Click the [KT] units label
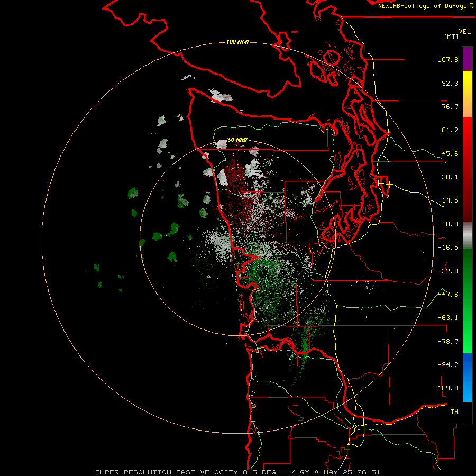The width and height of the screenshot is (476, 476). 452,36
